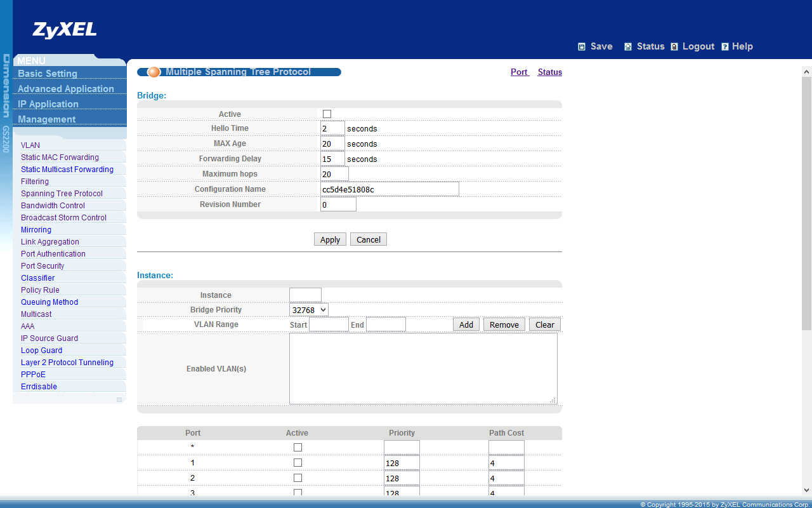Click the orange Multiple Spanning Tree Protocol bullet

[154, 72]
